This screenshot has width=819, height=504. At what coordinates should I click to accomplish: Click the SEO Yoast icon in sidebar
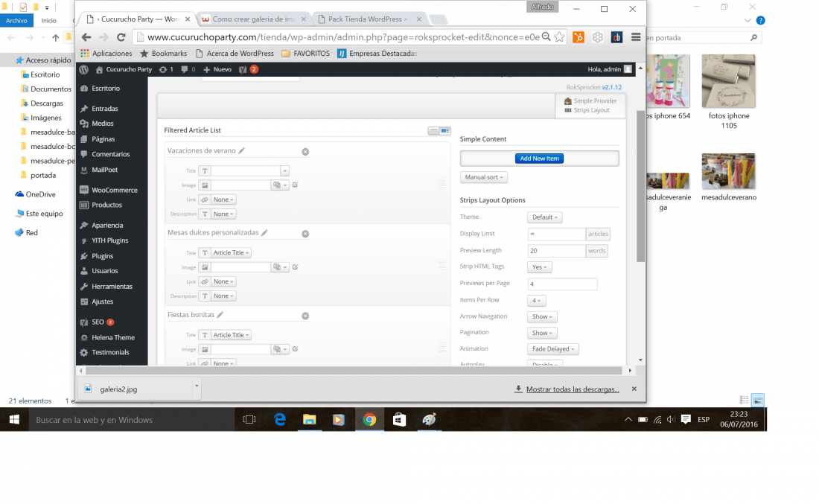tap(84, 322)
